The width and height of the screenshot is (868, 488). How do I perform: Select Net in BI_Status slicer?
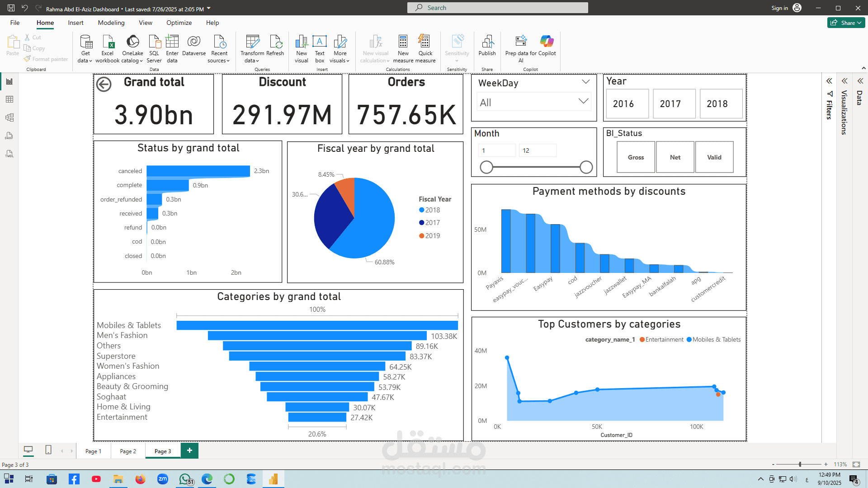coord(675,157)
